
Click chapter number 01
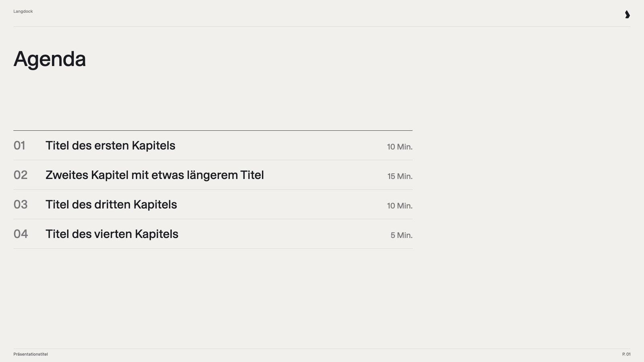pyautogui.click(x=19, y=146)
